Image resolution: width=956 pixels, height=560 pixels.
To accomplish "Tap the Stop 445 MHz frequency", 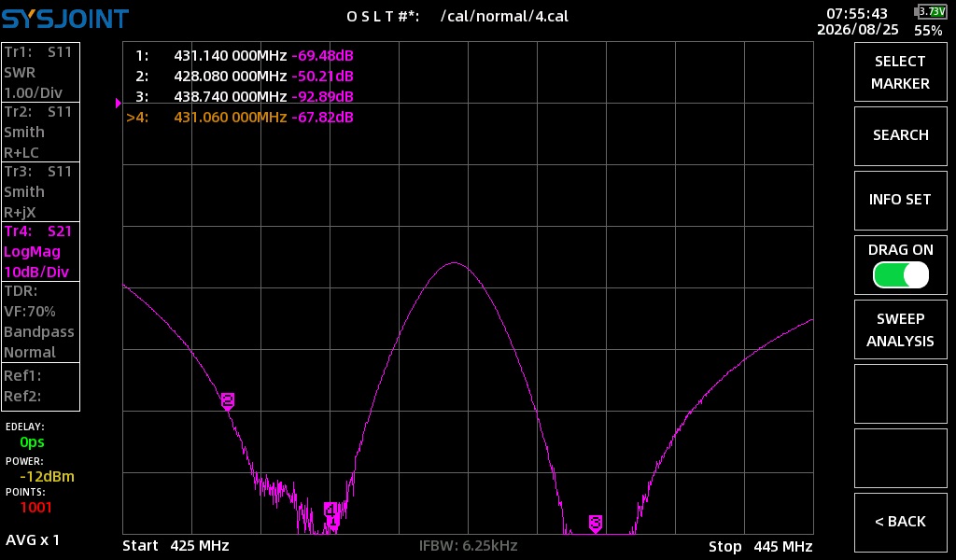I will (760, 547).
